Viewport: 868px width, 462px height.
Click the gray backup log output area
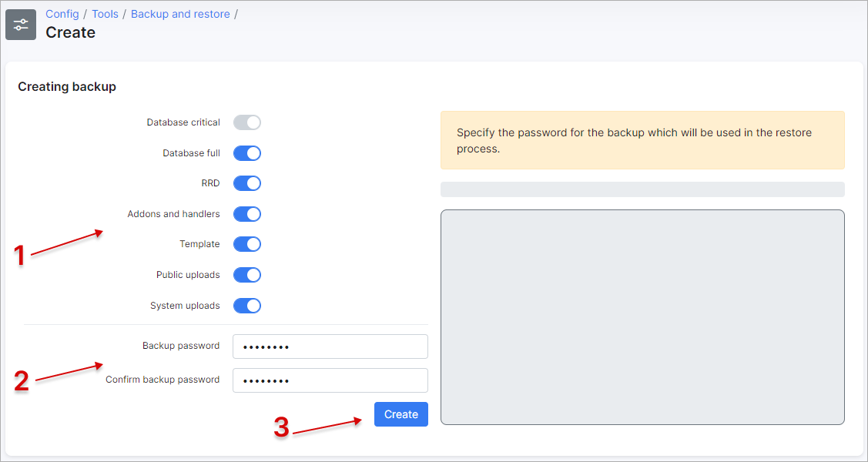pyautogui.click(x=642, y=317)
